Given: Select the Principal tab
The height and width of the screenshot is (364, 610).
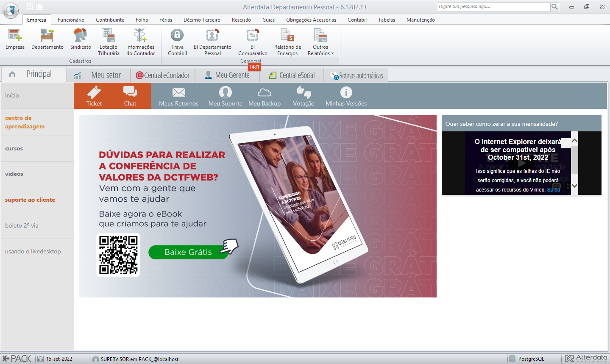Looking at the screenshot, I should [33, 74].
